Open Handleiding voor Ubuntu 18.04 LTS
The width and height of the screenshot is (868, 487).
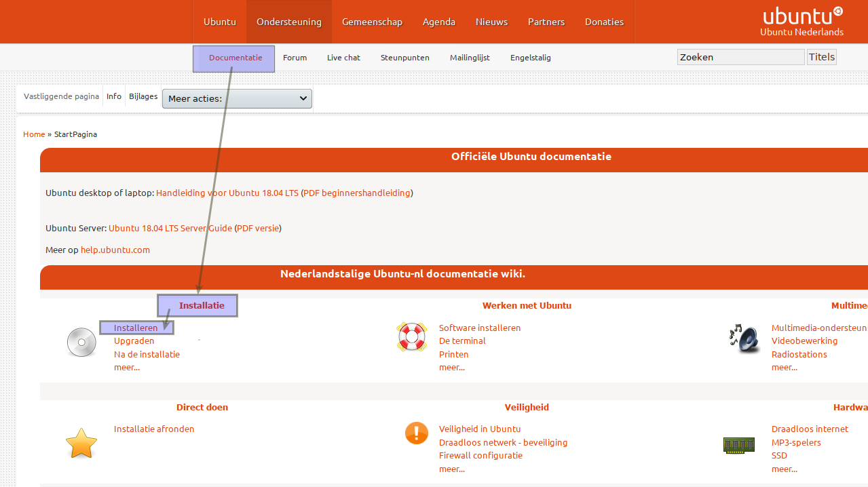tap(227, 193)
